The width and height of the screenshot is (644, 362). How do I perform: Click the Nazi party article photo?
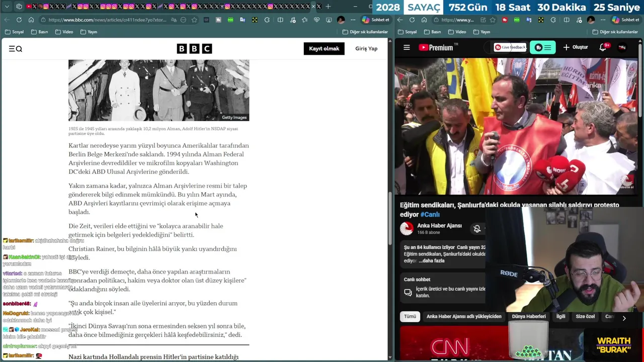pos(158,90)
